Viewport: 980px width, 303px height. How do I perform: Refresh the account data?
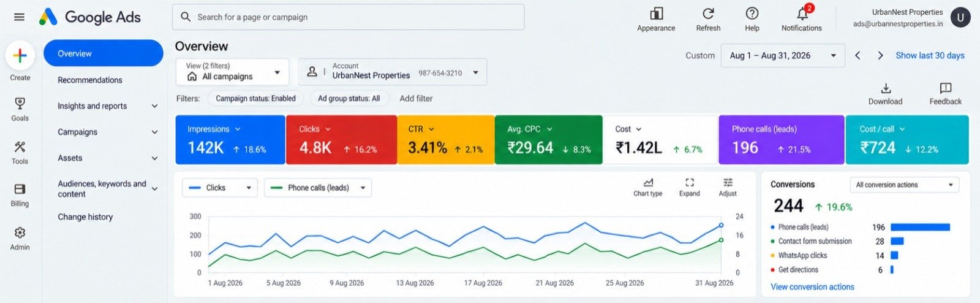pos(708,19)
